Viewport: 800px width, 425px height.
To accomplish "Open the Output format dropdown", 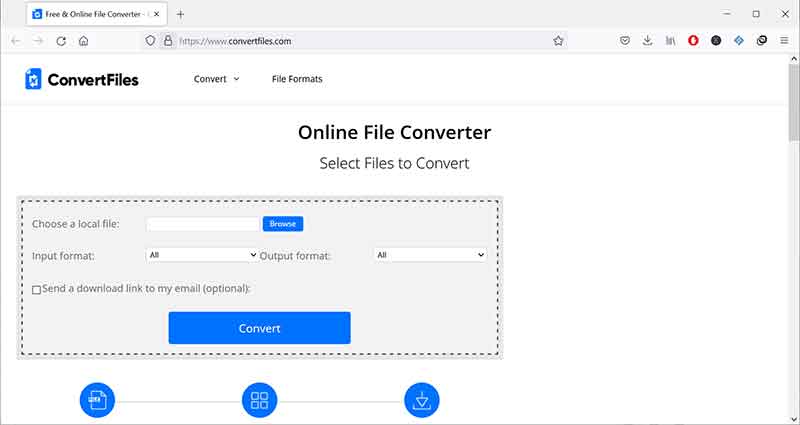I will coord(430,255).
